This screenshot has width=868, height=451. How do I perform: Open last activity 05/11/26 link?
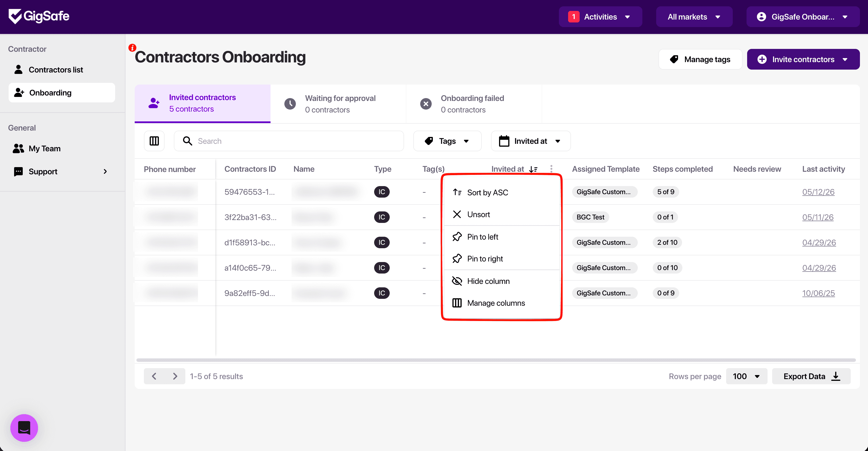[818, 217]
